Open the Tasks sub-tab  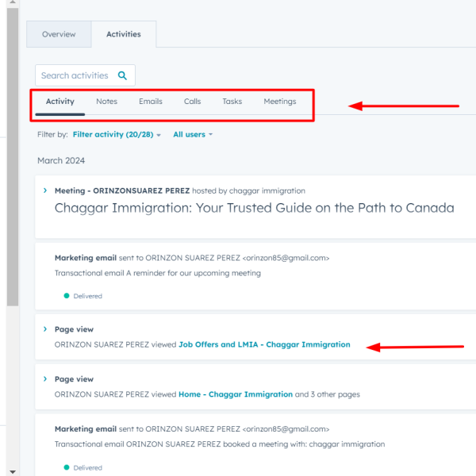click(232, 102)
